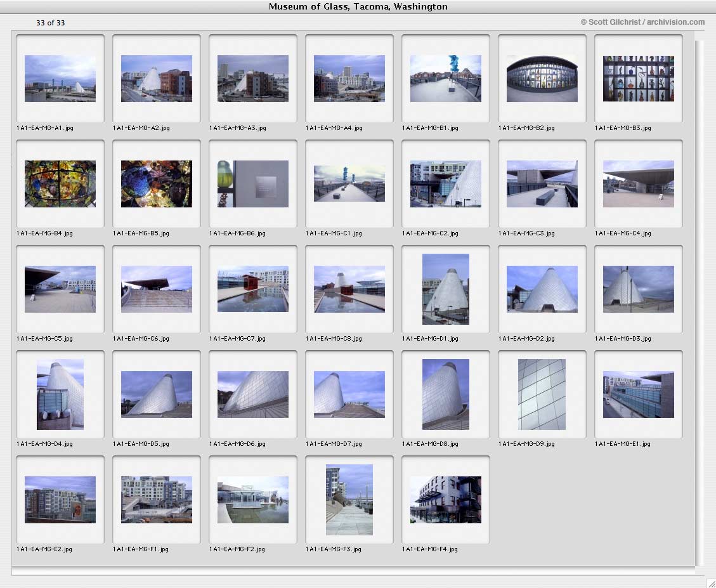Open the 1A1-EA-MG-C1.jpg walkway thumbnail

click(x=349, y=184)
